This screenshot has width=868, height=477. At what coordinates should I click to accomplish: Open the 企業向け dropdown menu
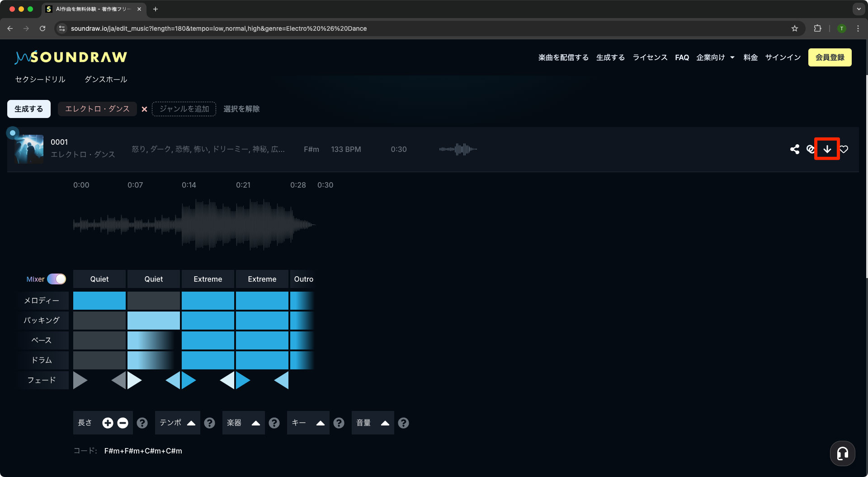point(715,57)
